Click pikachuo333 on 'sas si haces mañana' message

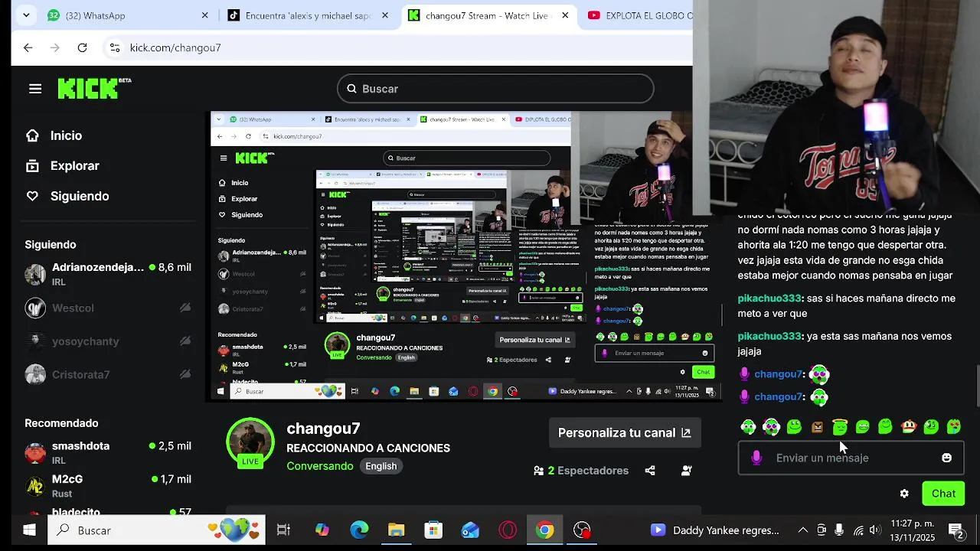click(769, 298)
